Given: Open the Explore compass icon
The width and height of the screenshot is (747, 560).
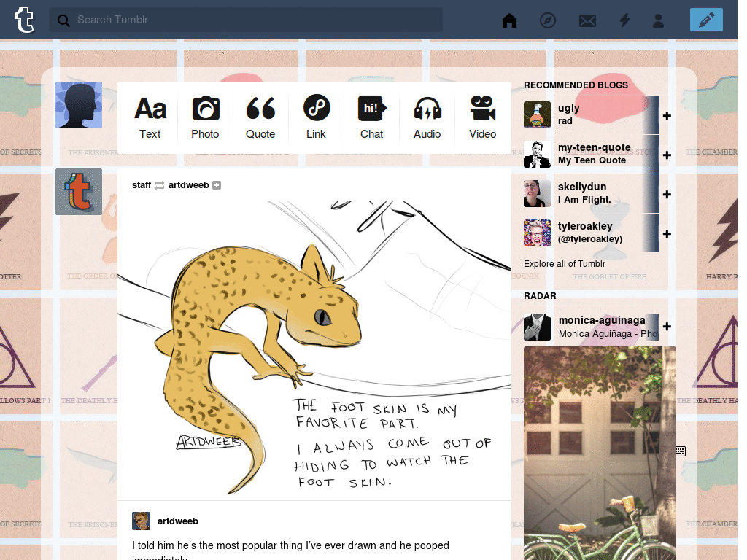Looking at the screenshot, I should [548, 20].
